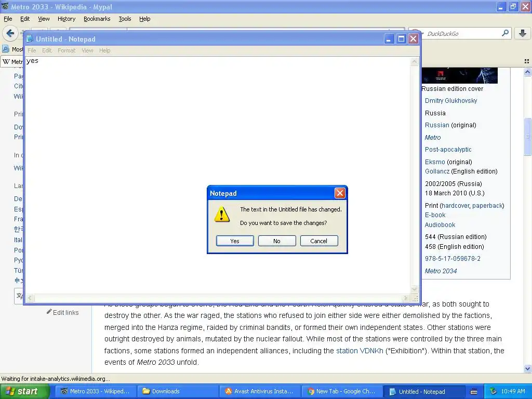Open the station VDNKh link
Image resolution: width=532 pixels, height=399 pixels.
point(360,351)
